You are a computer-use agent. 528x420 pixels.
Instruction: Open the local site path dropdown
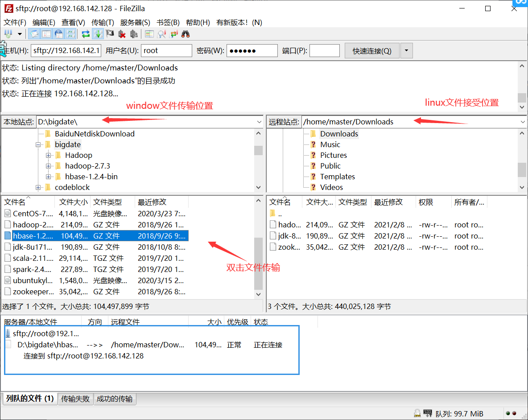(x=259, y=122)
